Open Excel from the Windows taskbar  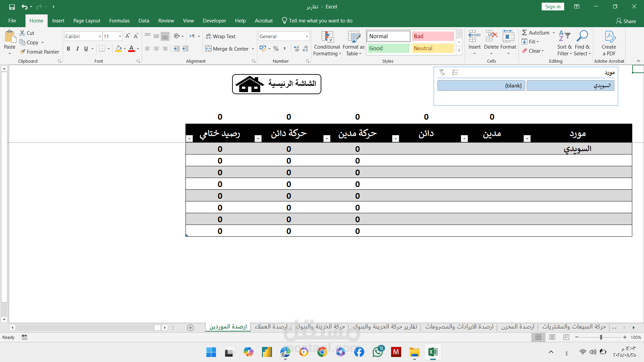point(433,352)
